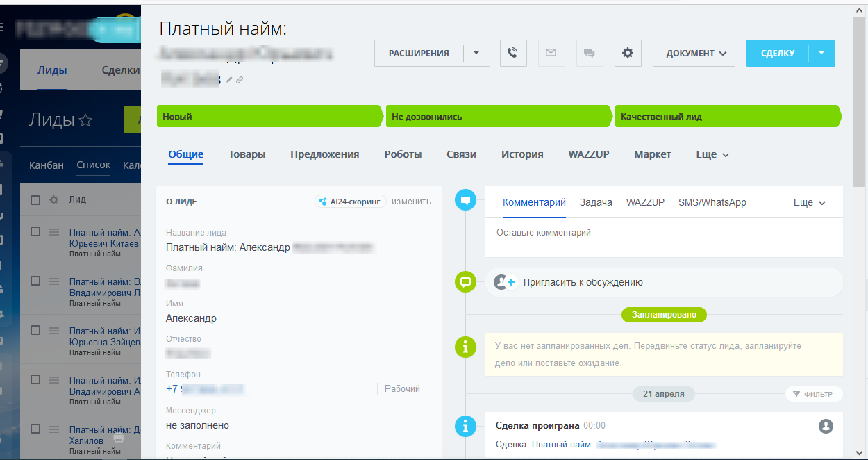Viewport: 868px width, 460px height.
Task: Open the gear settings button in lead header
Action: [x=628, y=53]
